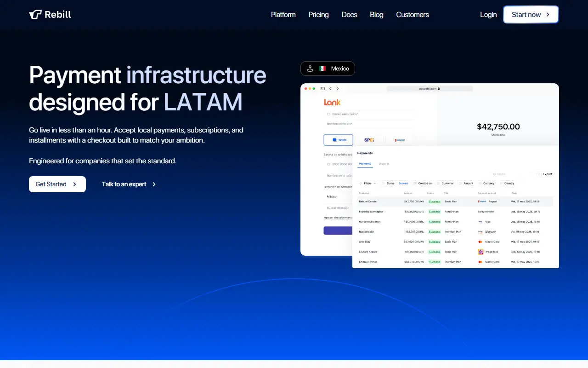Image resolution: width=588 pixels, height=368 pixels.
Task: Click the date Sáb, 13 may 2025
Action: (x=525, y=252)
